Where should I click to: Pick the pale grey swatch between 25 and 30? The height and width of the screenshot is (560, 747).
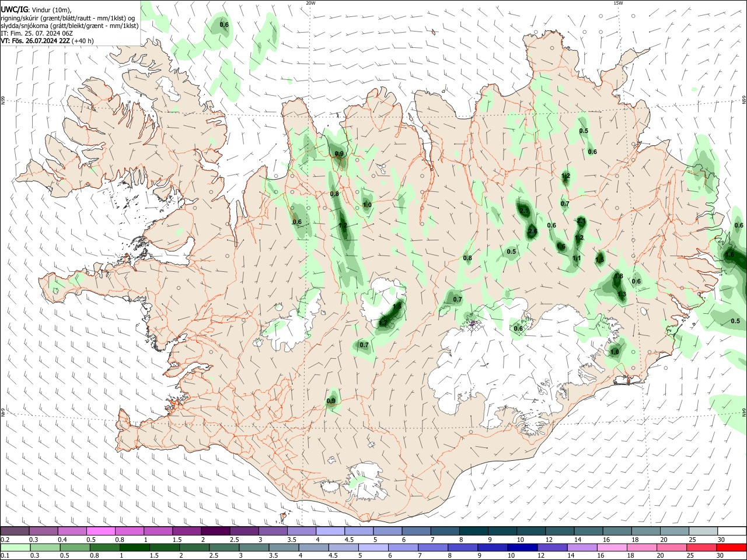point(703,531)
